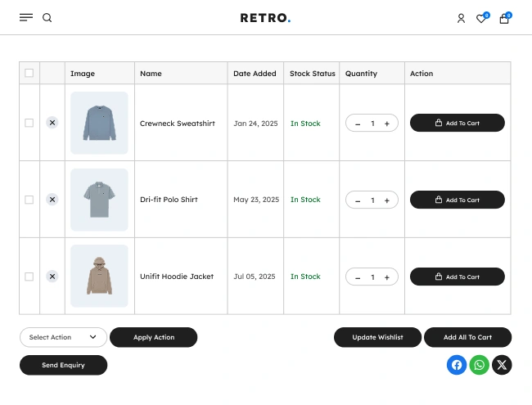Click Add All To Cart button

(x=467, y=337)
